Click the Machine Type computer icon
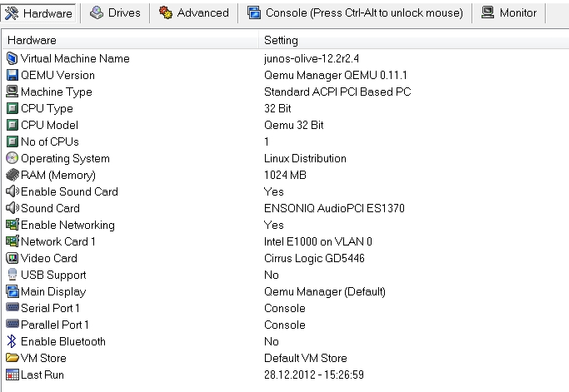This screenshot has height=392, width=569. click(x=12, y=92)
